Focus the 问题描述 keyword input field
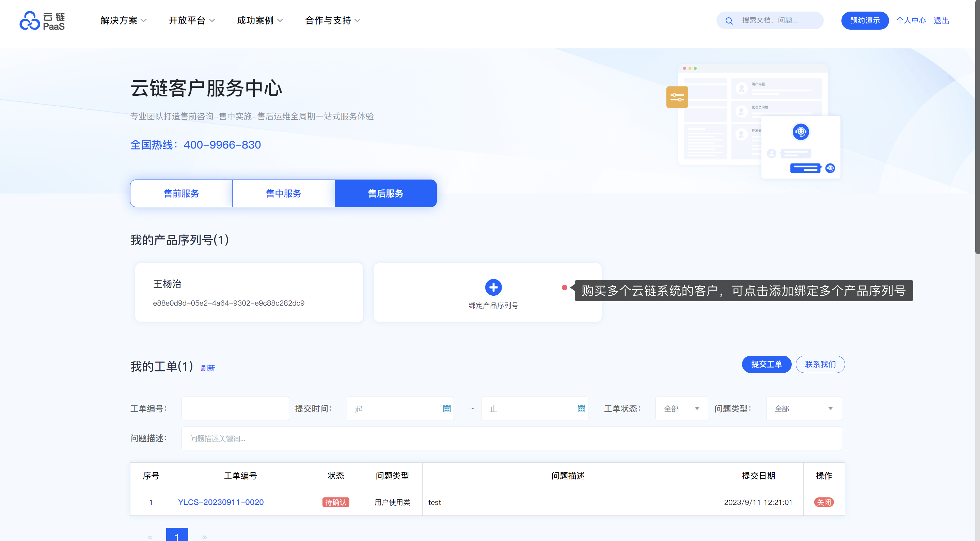 pyautogui.click(x=511, y=438)
